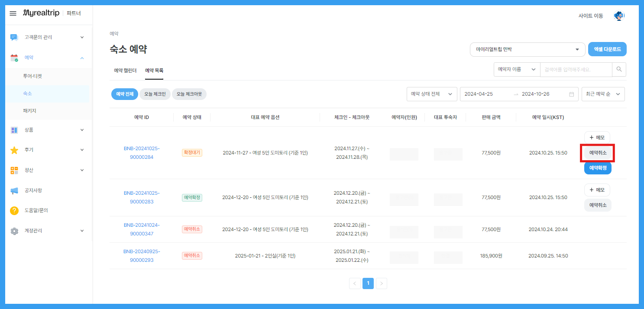The width and height of the screenshot is (644, 309).
Task: Click the search magnifier icon
Action: point(619,69)
